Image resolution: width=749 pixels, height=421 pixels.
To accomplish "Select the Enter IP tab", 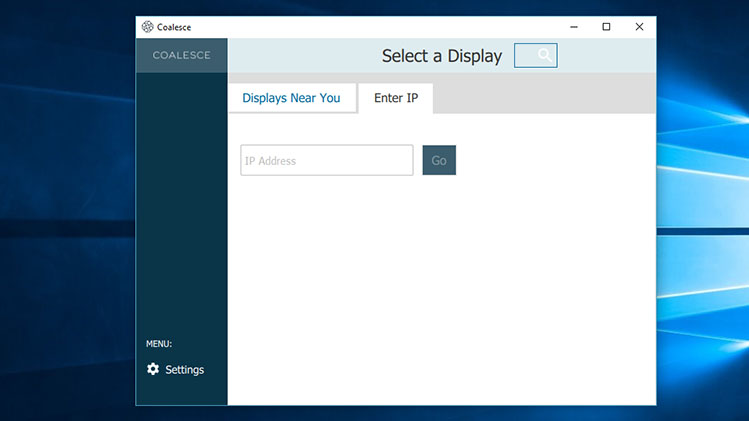I will click(396, 98).
